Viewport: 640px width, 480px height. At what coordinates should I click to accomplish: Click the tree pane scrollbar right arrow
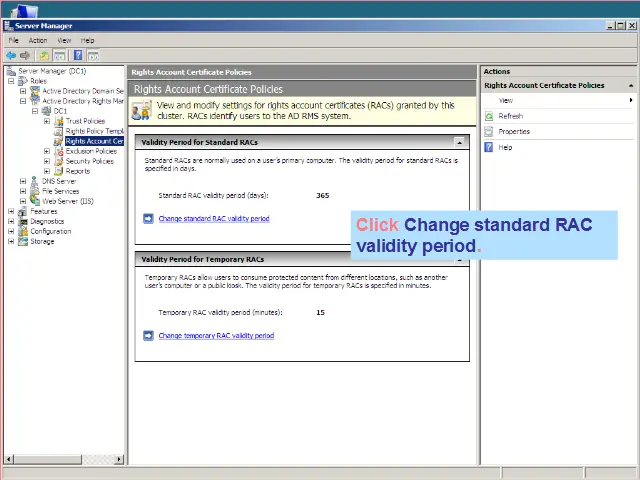pos(119,459)
